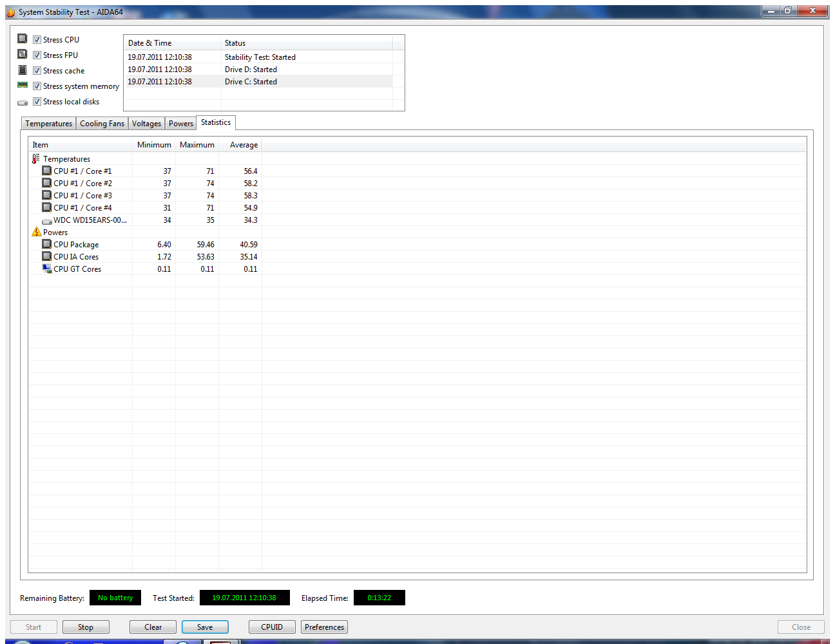Image resolution: width=835 pixels, height=644 pixels.
Task: Click CPU Package minimum value 6.40
Action: click(x=164, y=245)
